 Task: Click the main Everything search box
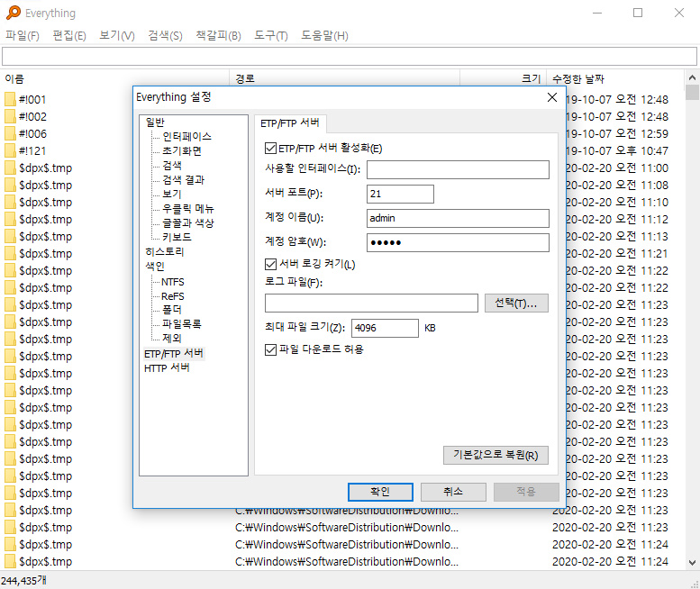[350, 56]
